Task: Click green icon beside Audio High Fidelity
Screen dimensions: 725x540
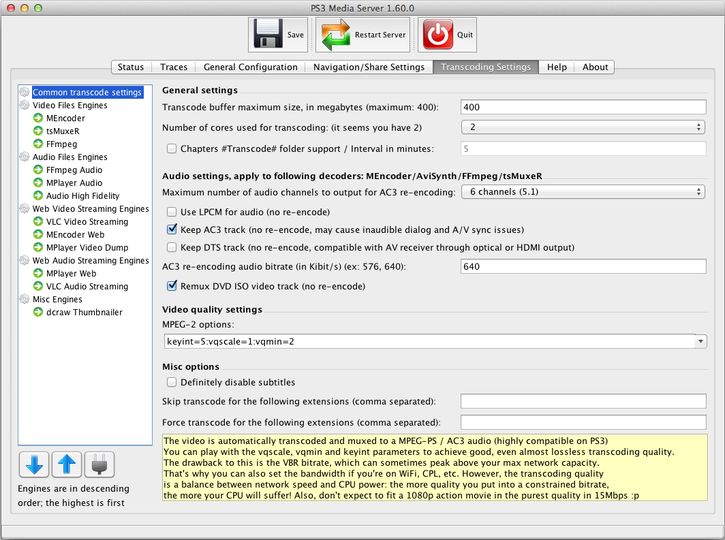Action: coord(38,196)
